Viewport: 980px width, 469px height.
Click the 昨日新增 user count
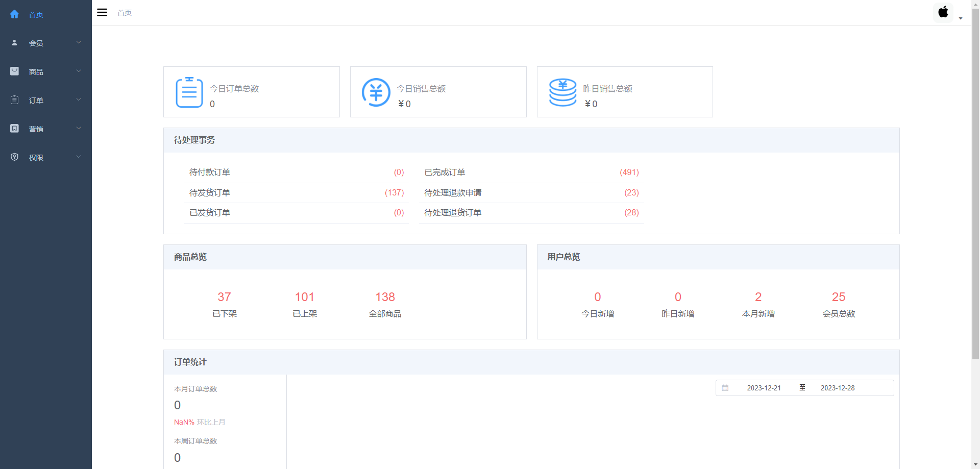pyautogui.click(x=678, y=297)
